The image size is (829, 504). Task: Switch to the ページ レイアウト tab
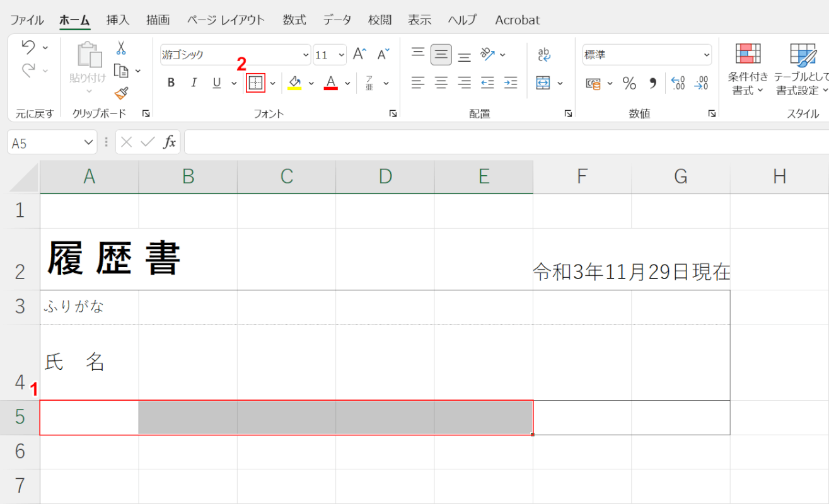coord(226,20)
